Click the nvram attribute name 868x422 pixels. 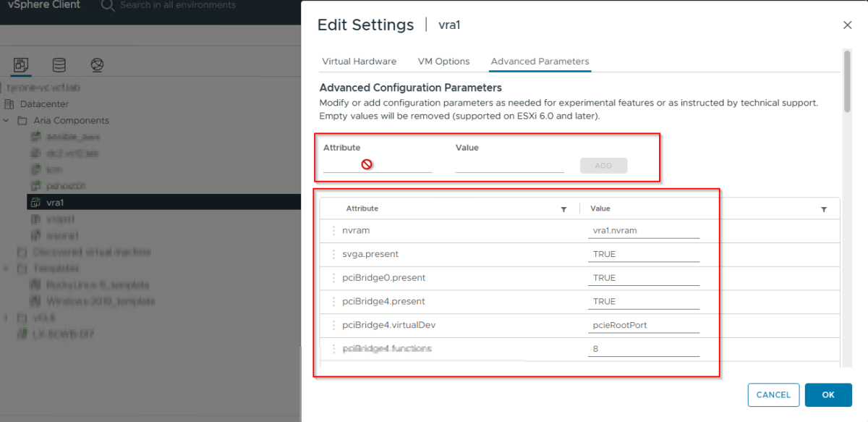355,231
